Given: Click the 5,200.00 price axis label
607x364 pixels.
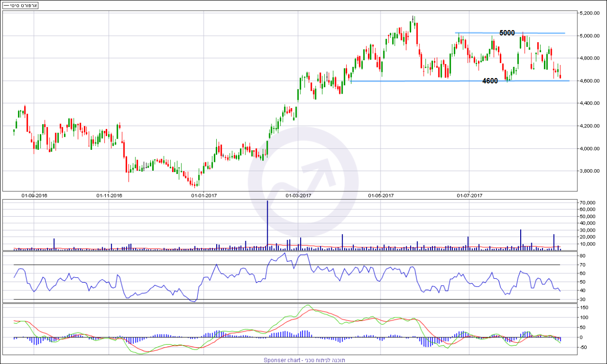Looking at the screenshot, I should tap(590, 13).
